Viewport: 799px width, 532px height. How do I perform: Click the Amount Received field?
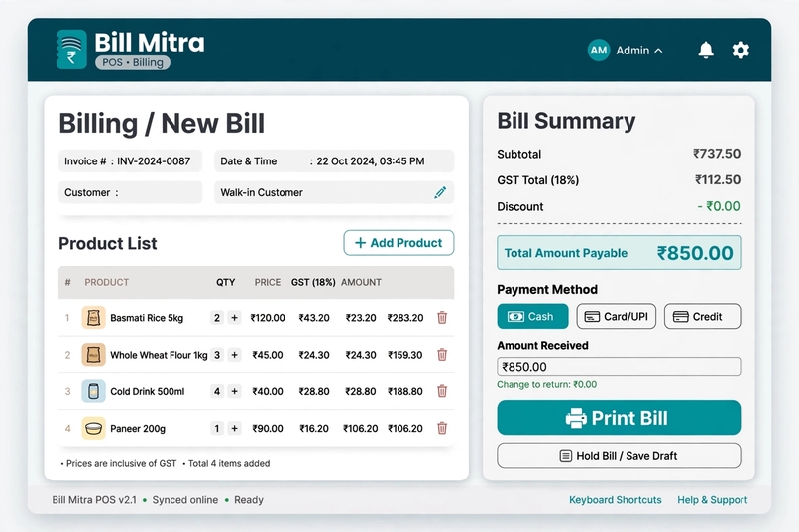[x=619, y=367]
